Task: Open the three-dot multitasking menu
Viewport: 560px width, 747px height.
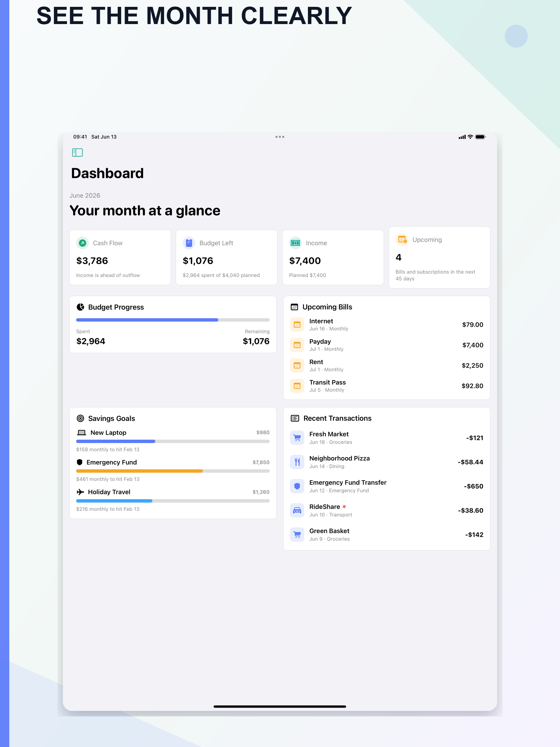Action: coord(280,137)
